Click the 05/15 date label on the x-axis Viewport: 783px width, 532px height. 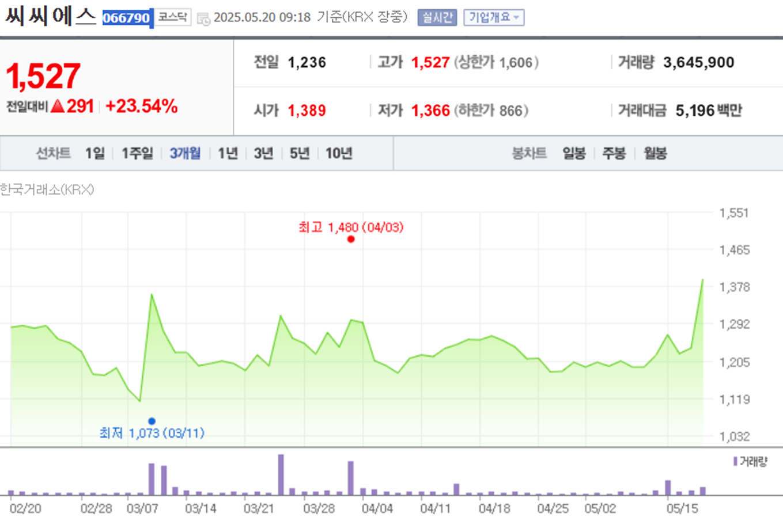coord(682,509)
